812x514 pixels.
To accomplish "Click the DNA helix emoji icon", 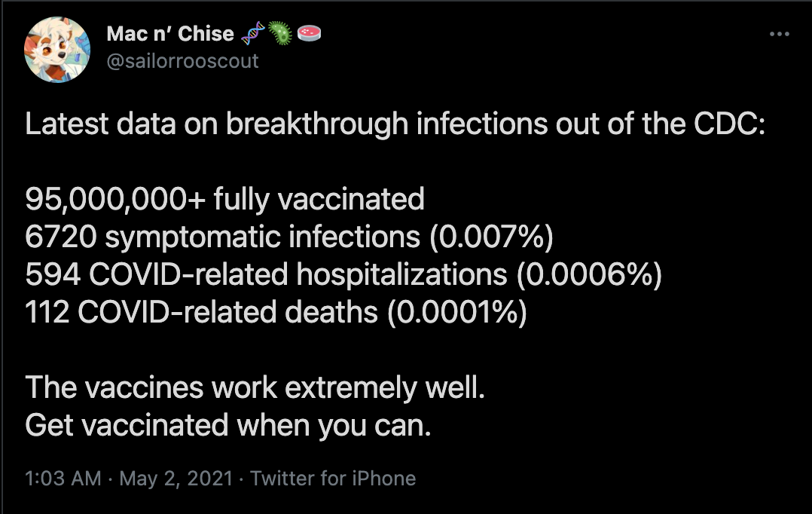I will pyautogui.click(x=253, y=33).
